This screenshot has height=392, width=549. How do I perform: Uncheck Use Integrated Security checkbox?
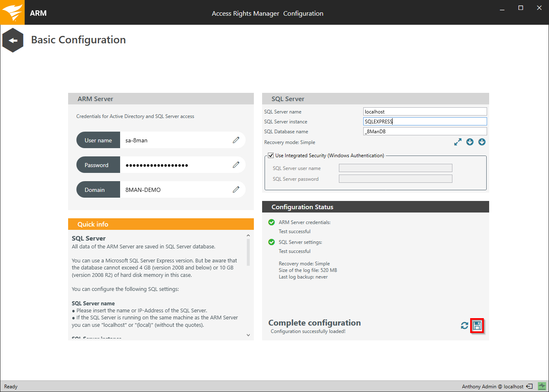[271, 156]
